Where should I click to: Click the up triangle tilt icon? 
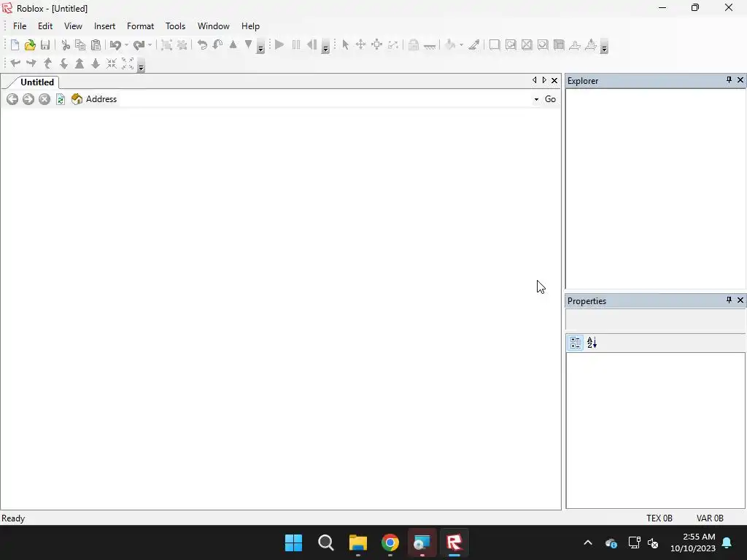pyautogui.click(x=233, y=44)
